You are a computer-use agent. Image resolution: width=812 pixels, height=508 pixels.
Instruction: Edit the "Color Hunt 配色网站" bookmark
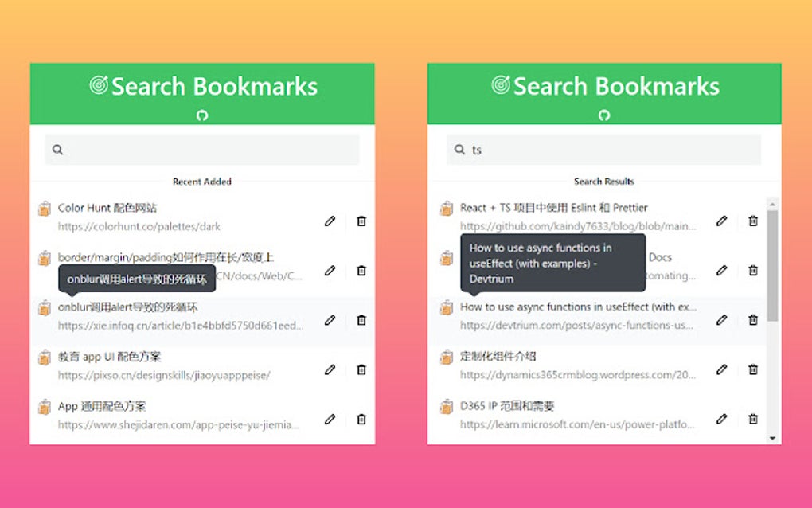pos(330,221)
